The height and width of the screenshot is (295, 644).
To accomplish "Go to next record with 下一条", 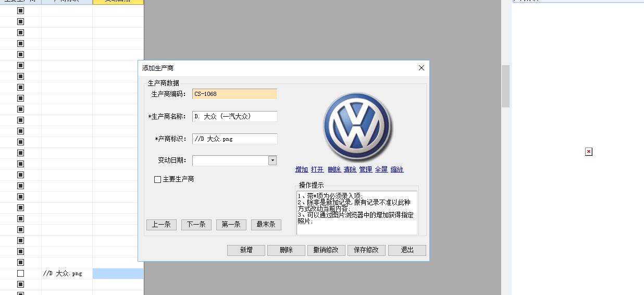I will tap(196, 225).
